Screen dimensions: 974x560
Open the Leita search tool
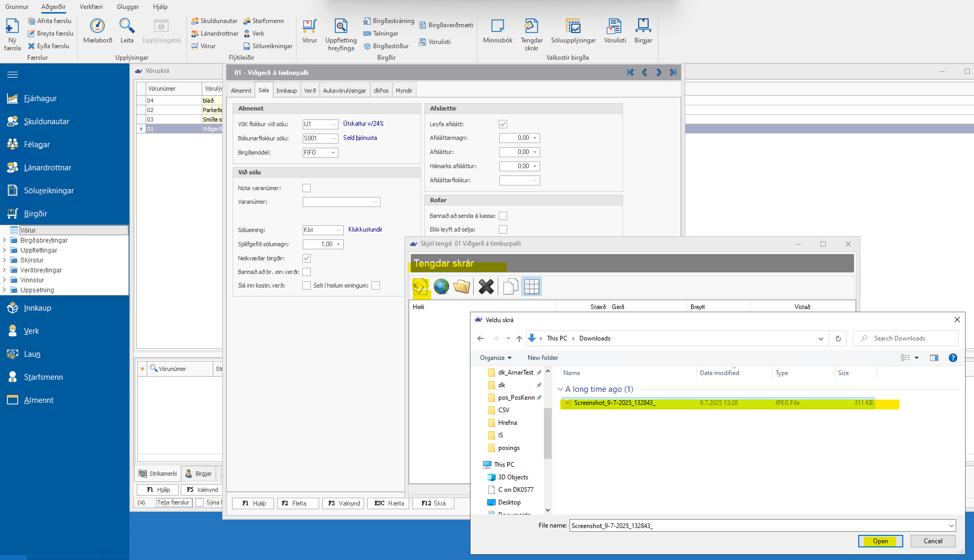coord(127,26)
